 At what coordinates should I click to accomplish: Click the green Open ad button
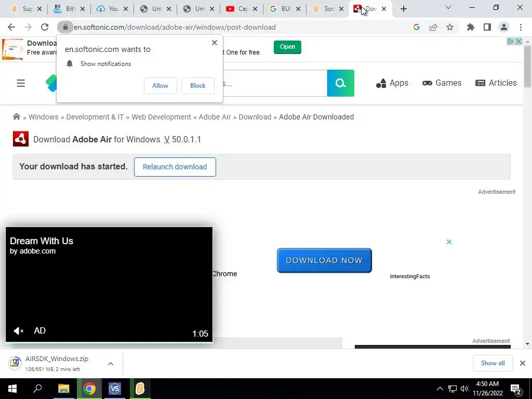coord(287,47)
